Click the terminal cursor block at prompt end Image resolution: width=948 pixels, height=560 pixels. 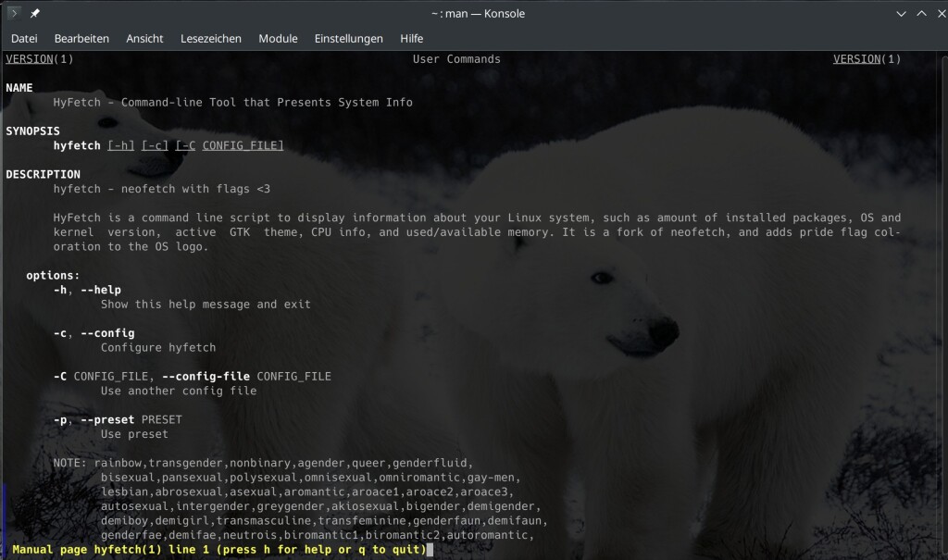(x=430, y=550)
